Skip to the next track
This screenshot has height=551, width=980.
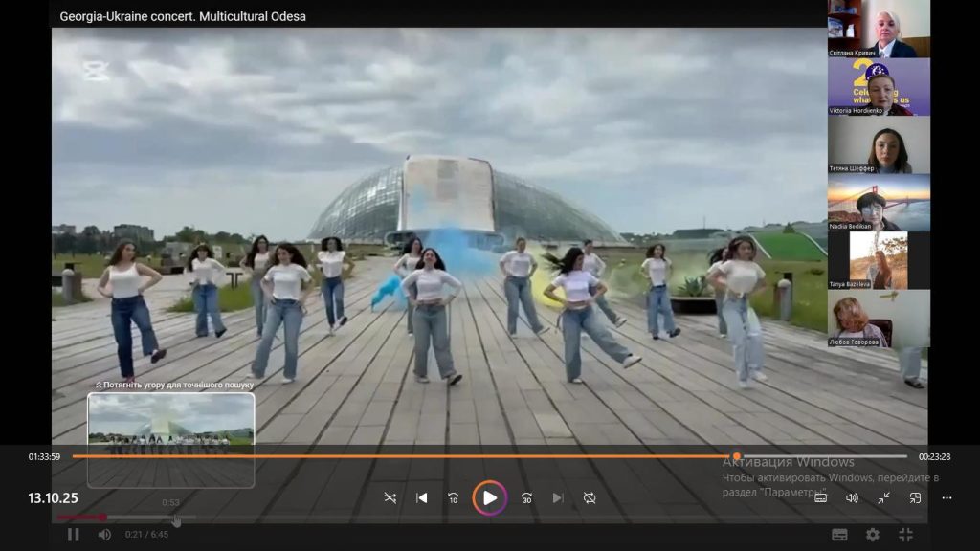coord(558,497)
